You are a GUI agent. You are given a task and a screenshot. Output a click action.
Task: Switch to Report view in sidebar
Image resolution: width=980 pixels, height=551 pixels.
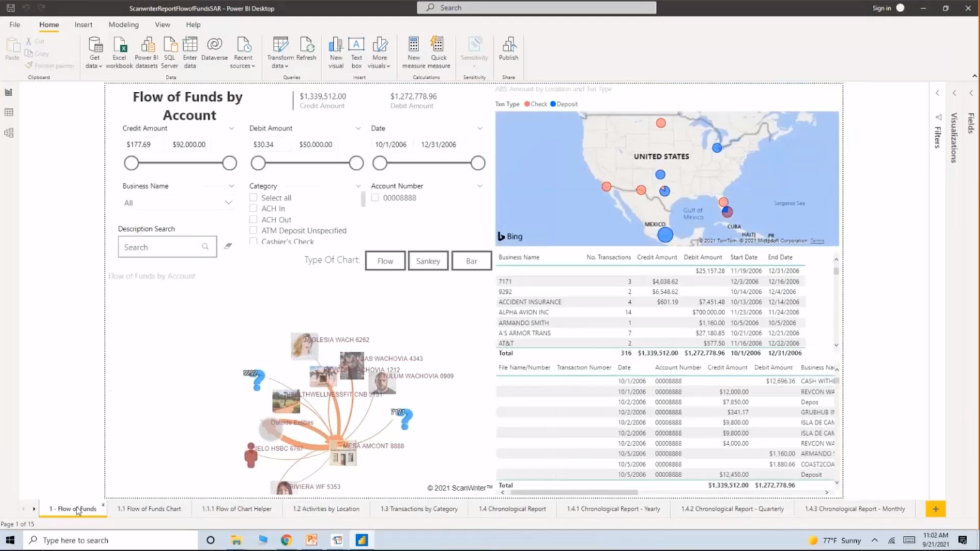(x=9, y=92)
